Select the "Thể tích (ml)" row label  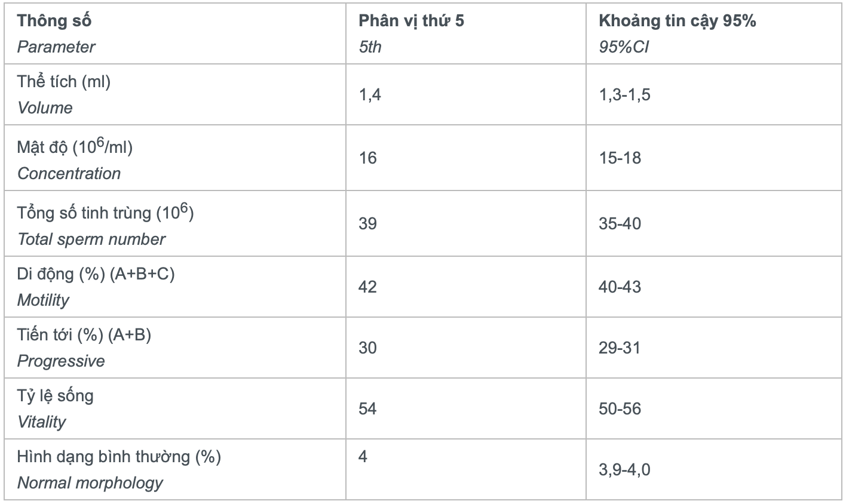[x=64, y=82]
